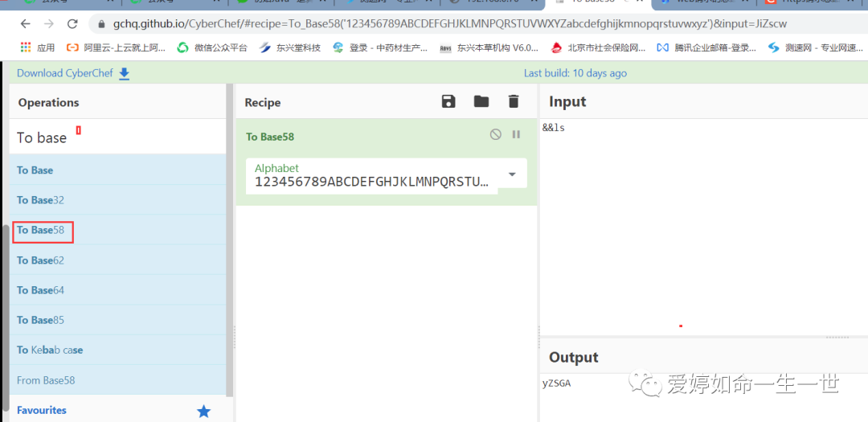Click the operations search box containing To base

[x=117, y=137]
